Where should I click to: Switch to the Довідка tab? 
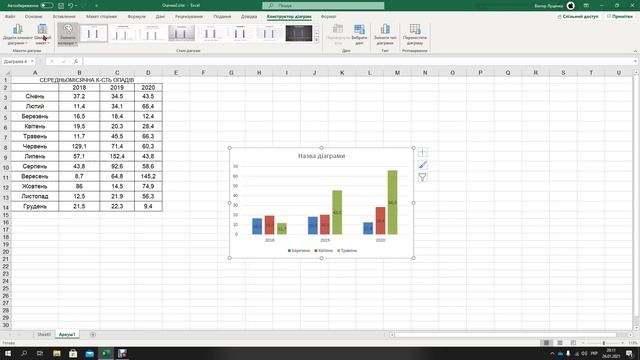point(249,16)
